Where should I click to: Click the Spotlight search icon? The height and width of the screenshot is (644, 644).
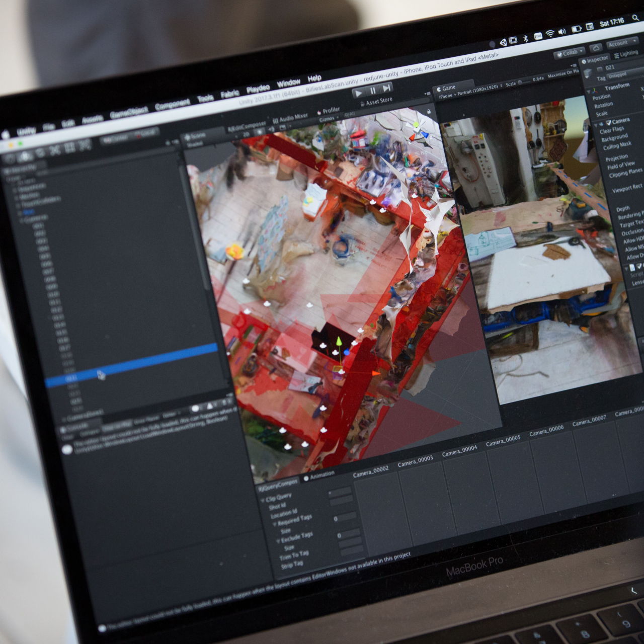click(x=636, y=18)
